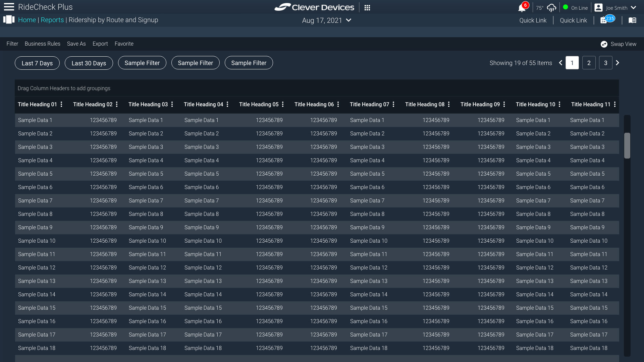Click the Swap View icon

coord(604,44)
